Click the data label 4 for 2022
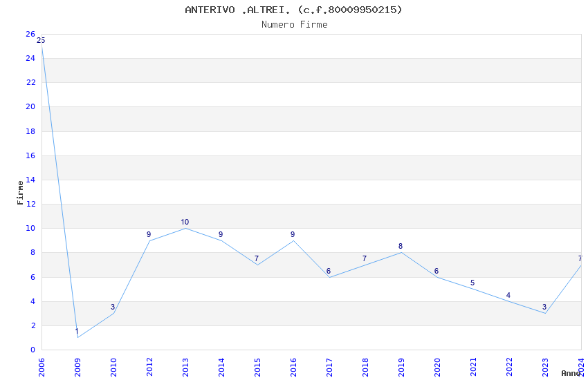This screenshot has height=380, width=588. (508, 296)
